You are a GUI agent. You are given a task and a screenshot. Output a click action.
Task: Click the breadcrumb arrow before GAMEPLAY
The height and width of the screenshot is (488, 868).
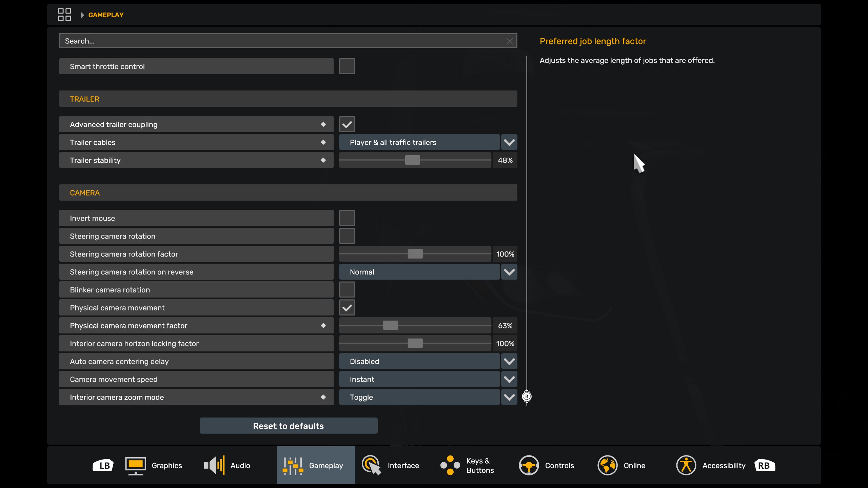[82, 15]
